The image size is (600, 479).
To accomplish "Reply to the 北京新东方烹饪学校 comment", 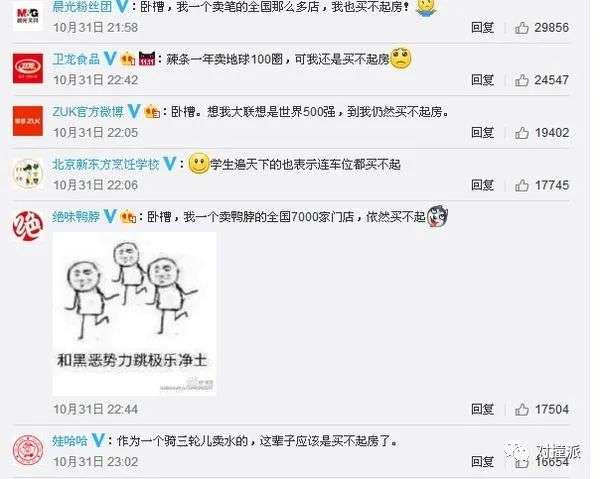I will tap(483, 185).
